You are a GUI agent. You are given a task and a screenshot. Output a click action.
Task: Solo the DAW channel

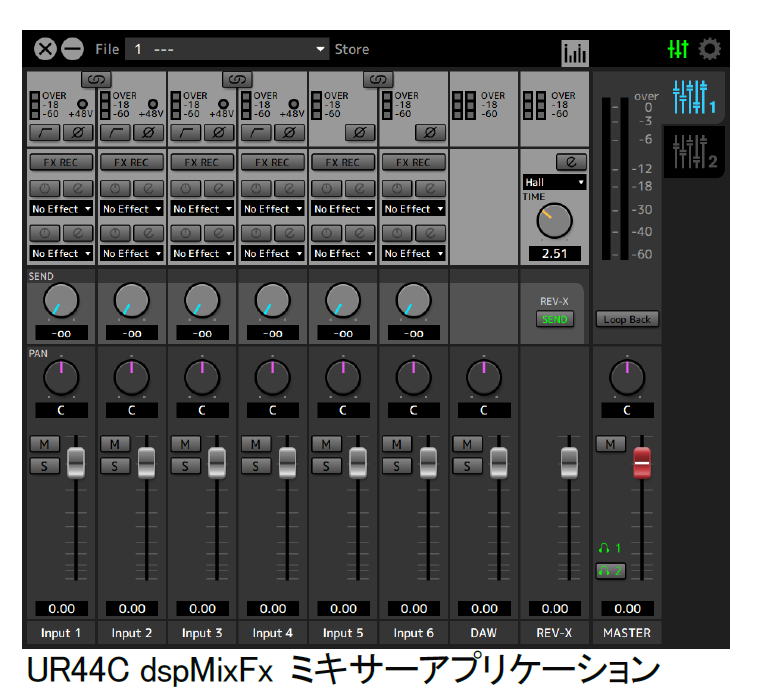point(467,466)
